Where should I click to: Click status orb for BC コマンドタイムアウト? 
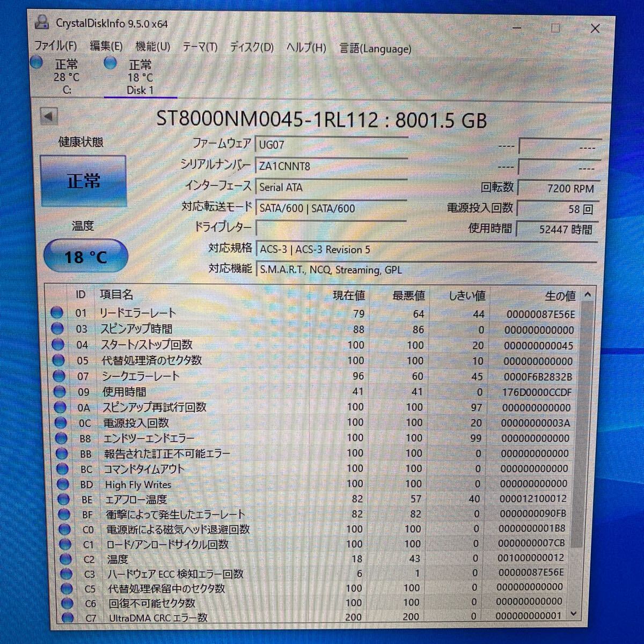pos(62,469)
